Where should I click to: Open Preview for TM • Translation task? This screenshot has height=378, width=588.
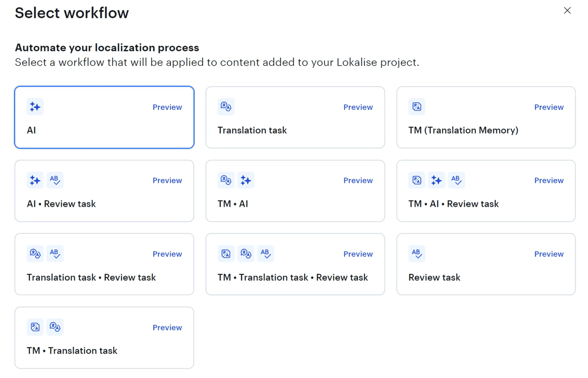coord(167,328)
